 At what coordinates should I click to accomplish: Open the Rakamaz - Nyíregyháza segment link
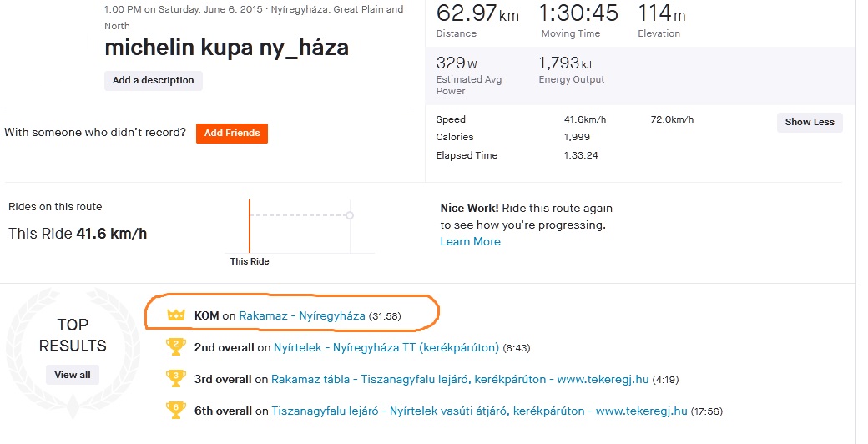302,315
